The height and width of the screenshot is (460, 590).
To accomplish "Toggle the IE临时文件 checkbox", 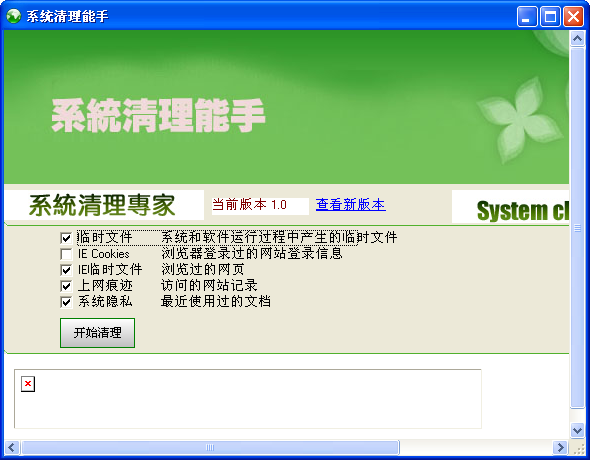I will [66, 270].
